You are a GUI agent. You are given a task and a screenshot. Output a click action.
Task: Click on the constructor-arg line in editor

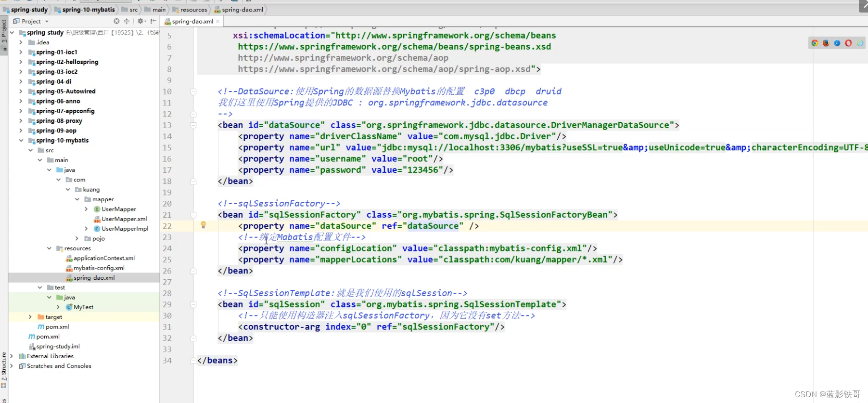click(x=371, y=327)
